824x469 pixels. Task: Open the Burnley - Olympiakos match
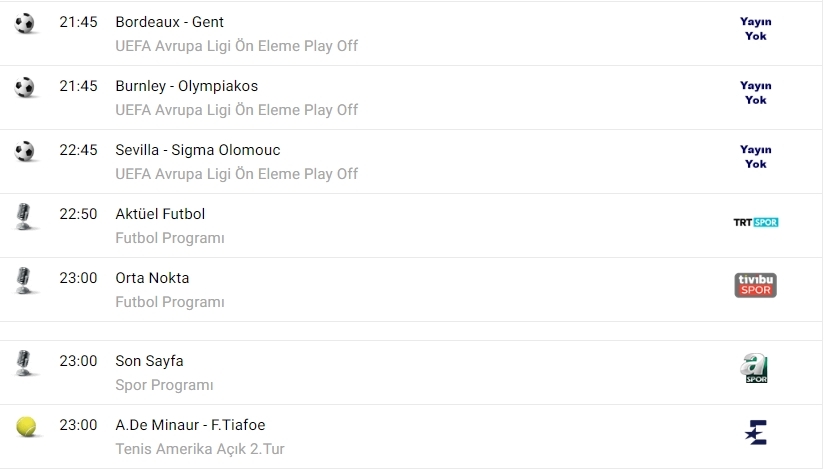pyautogui.click(x=187, y=86)
